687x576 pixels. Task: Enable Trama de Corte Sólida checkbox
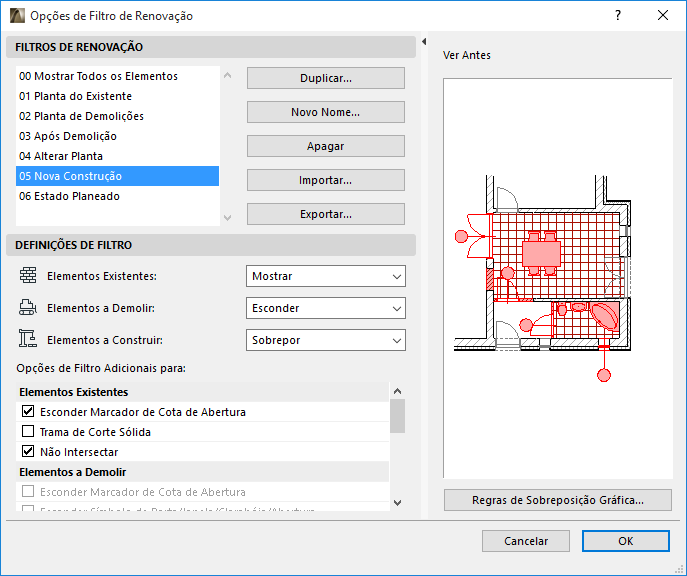(x=28, y=431)
